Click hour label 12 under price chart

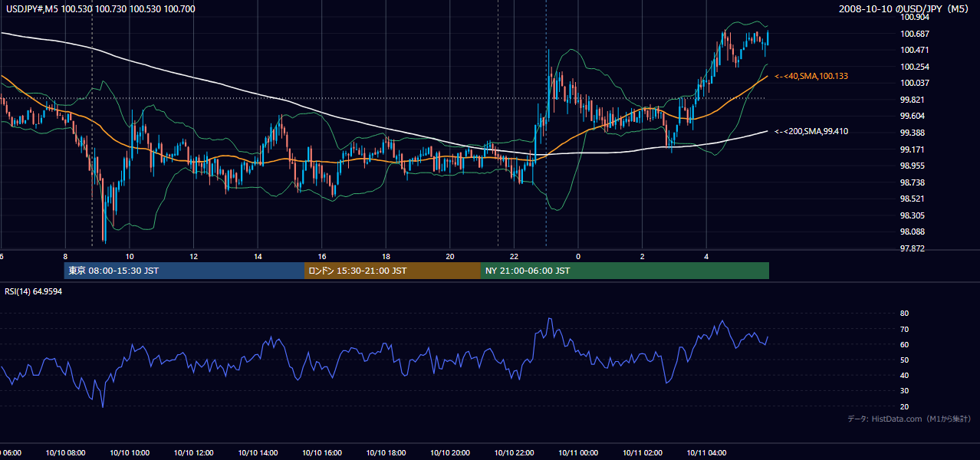[x=193, y=256]
